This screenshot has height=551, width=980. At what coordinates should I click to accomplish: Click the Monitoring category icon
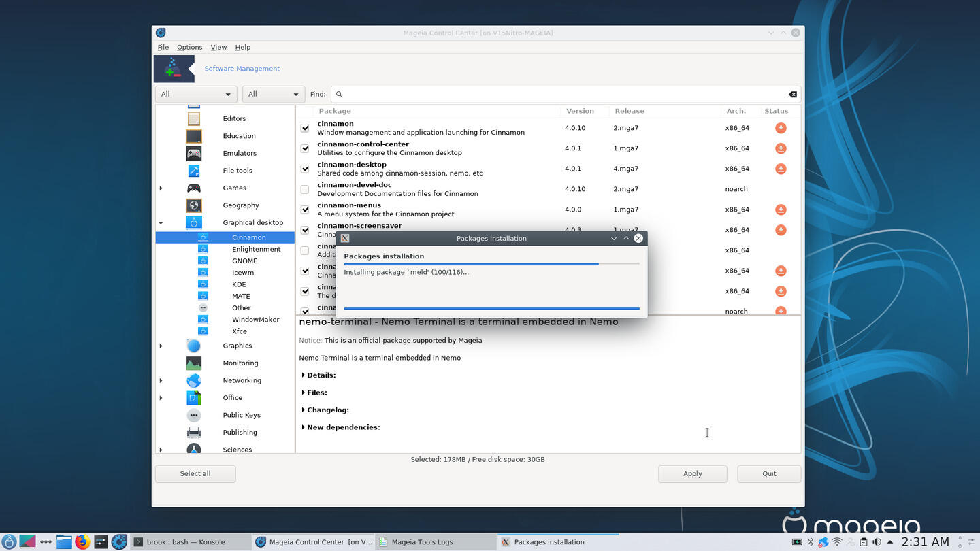click(194, 363)
